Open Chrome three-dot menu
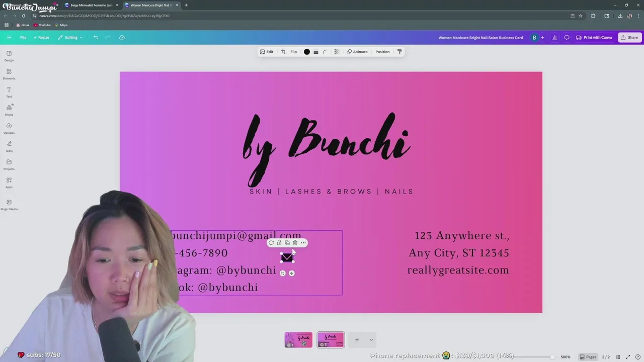 coord(638,16)
